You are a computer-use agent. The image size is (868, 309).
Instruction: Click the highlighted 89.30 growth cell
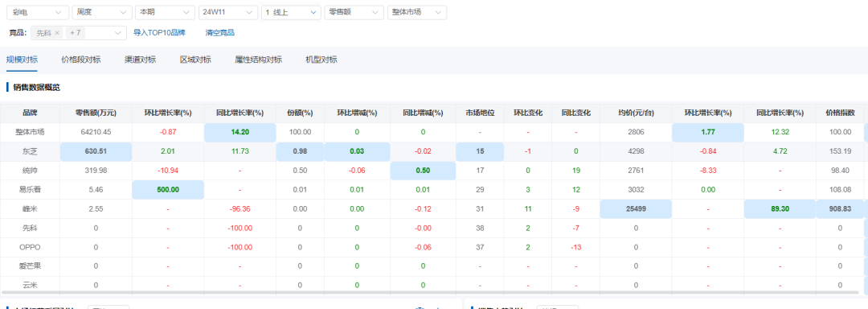tap(780, 208)
